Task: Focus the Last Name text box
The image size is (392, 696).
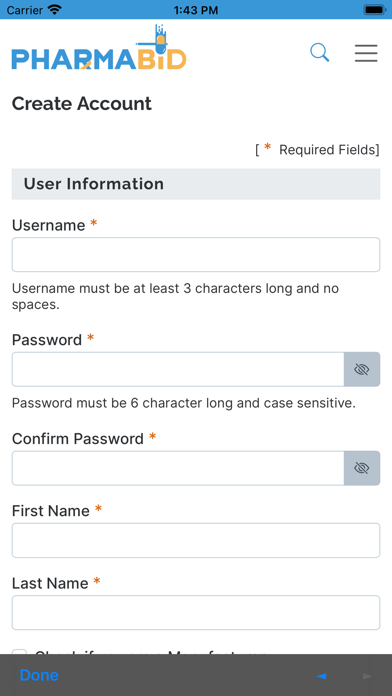Action: 196,613
